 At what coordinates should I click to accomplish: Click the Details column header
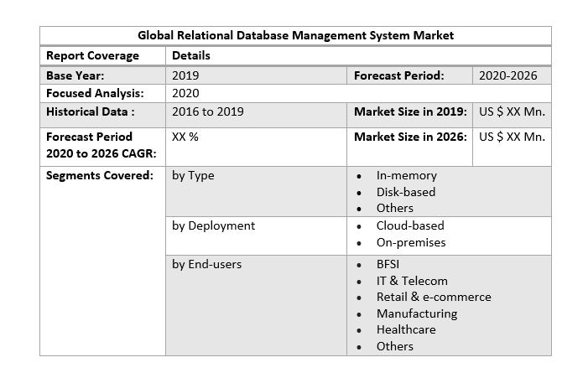191,55
